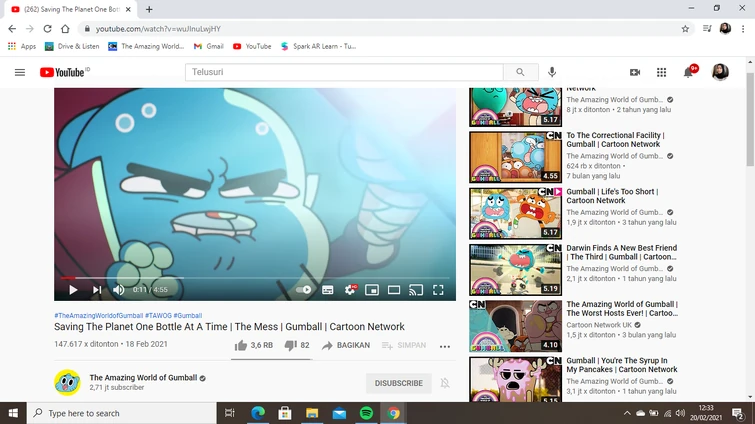The height and width of the screenshot is (424, 755).
Task: Open Apps bookmark
Action: (22, 46)
